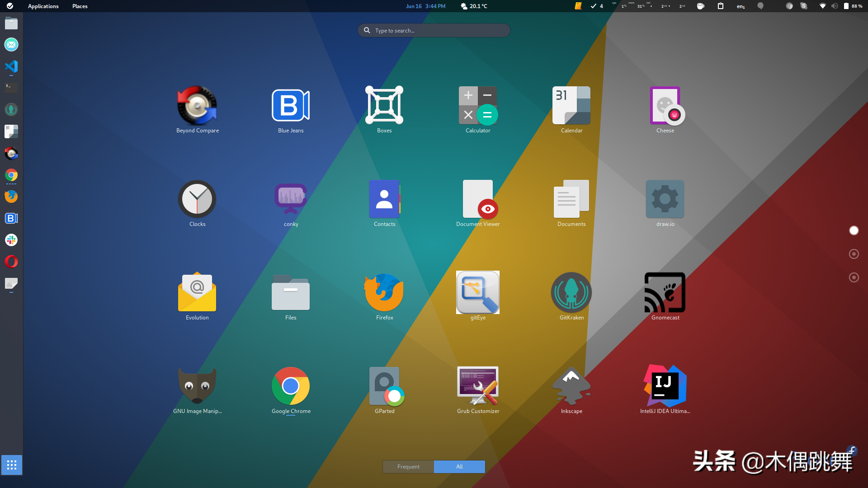Select the first app grid page indicator
This screenshot has width=868, height=488.
(x=854, y=230)
